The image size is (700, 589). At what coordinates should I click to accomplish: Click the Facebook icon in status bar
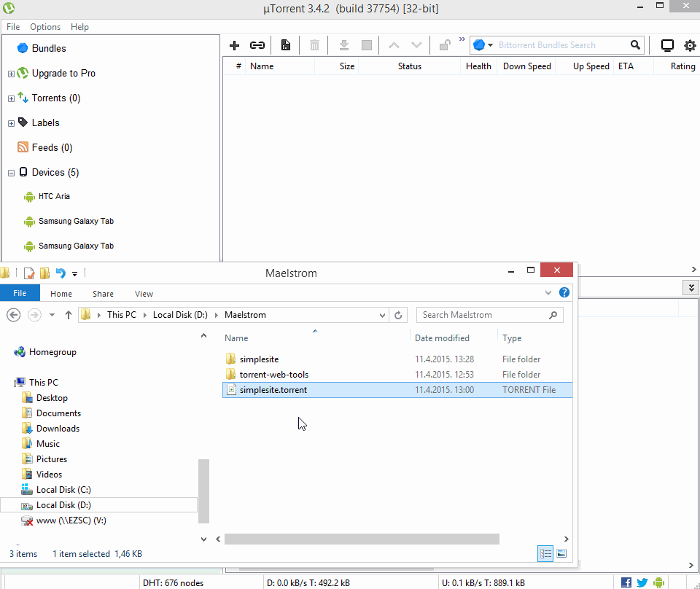626,582
